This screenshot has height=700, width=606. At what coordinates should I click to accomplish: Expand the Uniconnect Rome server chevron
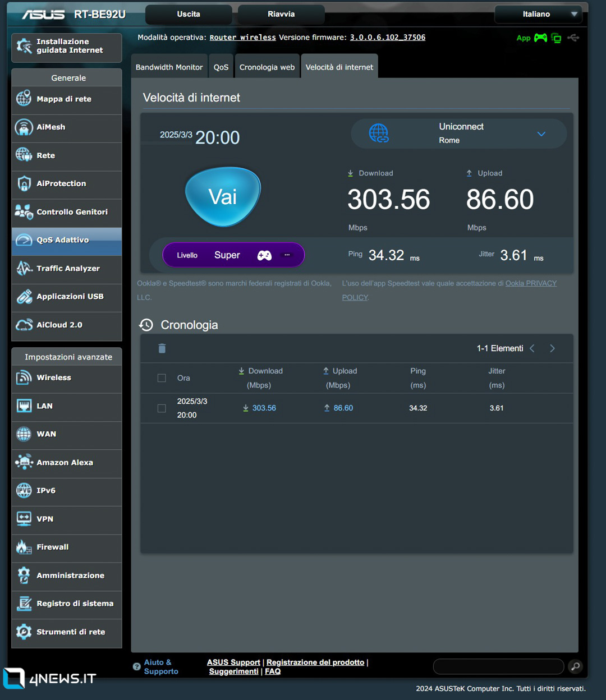541,134
